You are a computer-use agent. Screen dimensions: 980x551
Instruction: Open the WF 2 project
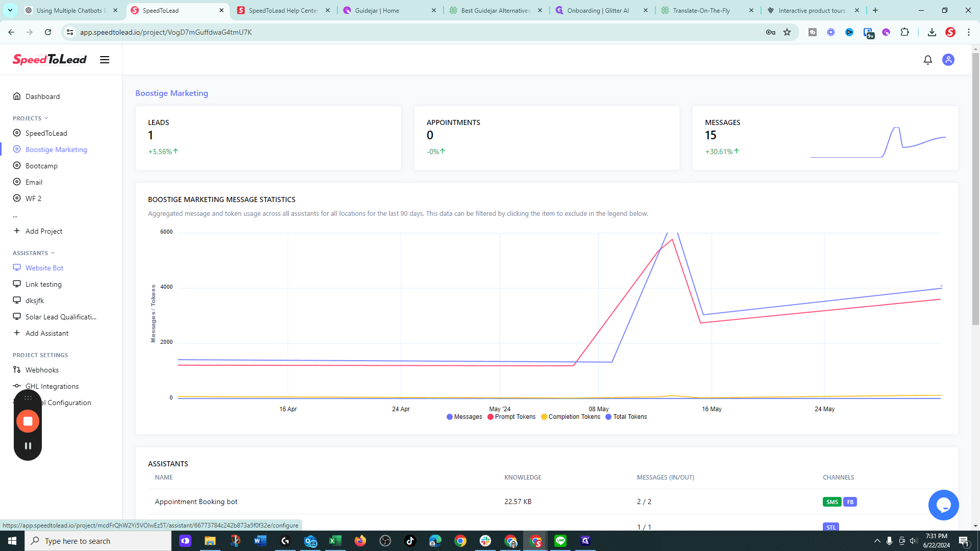(33, 198)
